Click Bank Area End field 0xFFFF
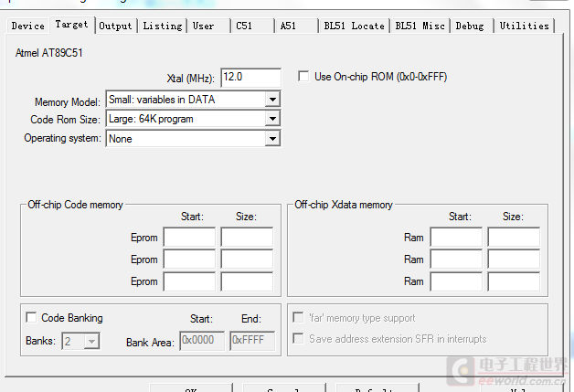Viewport: 574px width, 392px height. tap(252, 341)
